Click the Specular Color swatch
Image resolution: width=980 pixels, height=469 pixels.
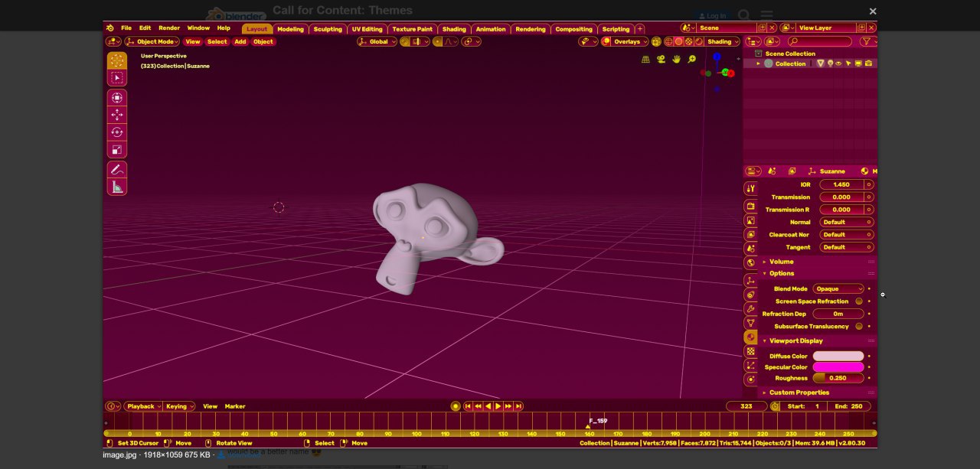coord(838,367)
